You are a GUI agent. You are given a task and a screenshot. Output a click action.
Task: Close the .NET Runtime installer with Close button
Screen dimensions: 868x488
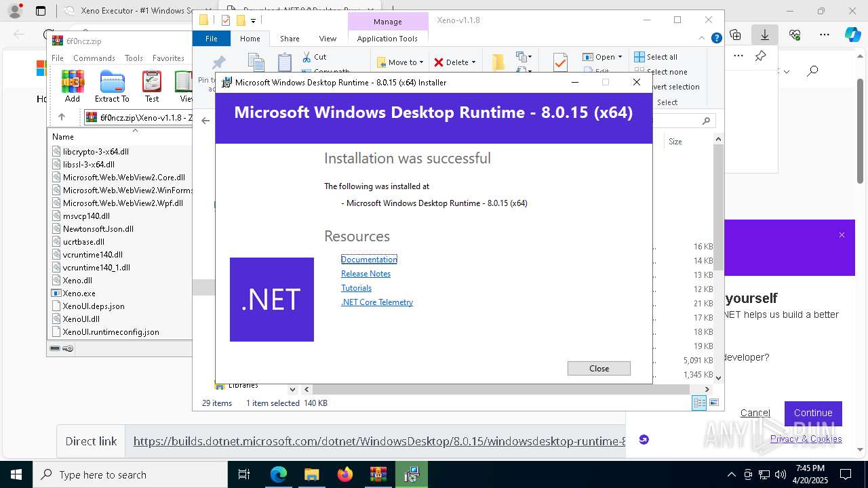pyautogui.click(x=599, y=368)
